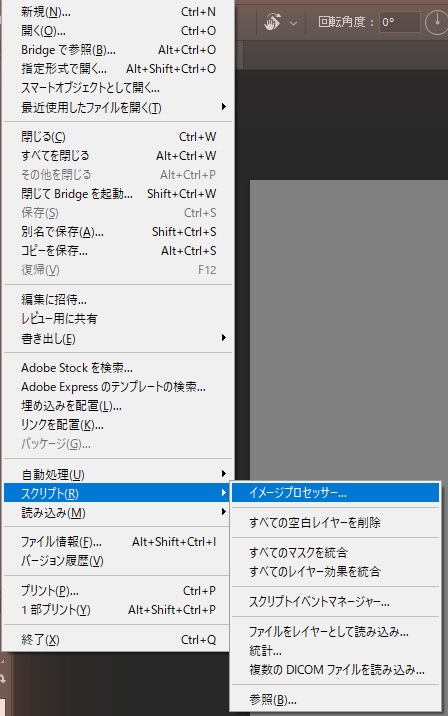Run すべてのレイヤー効果を統合 script

(336, 572)
